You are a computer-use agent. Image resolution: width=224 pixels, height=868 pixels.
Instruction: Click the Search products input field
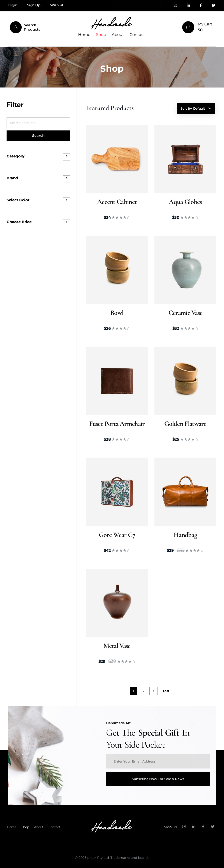click(38, 123)
